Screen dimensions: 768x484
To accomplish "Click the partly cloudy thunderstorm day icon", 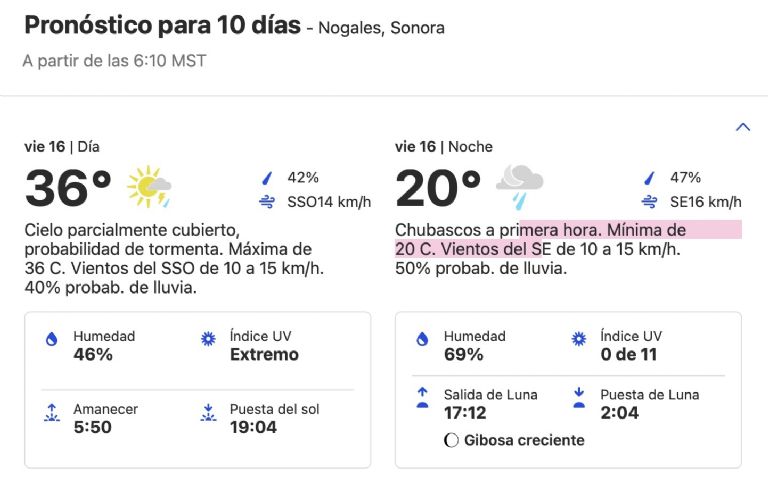I will tap(149, 187).
